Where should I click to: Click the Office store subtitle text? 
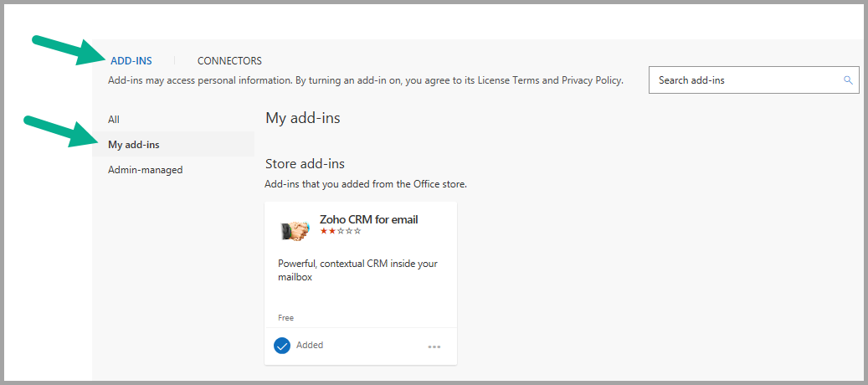[x=365, y=184]
